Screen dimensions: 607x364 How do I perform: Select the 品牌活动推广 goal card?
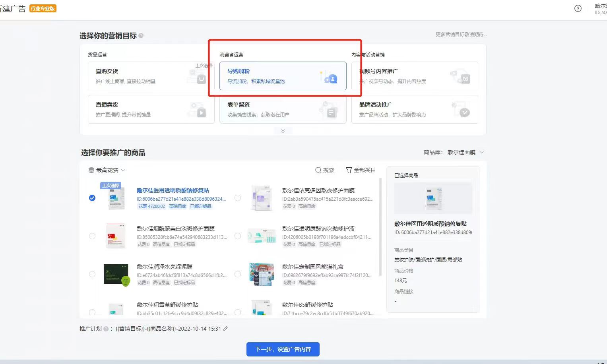(x=414, y=109)
